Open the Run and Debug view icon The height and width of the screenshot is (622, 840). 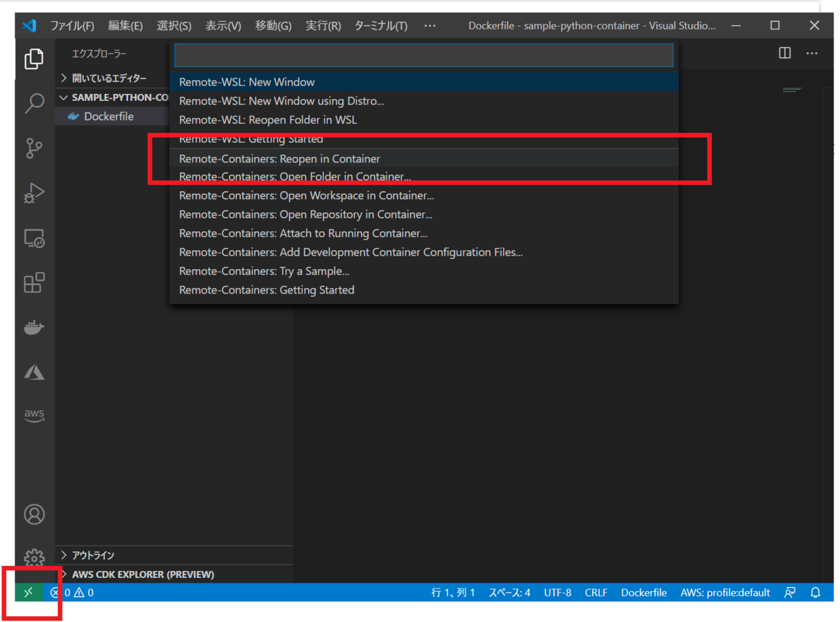[x=34, y=193]
